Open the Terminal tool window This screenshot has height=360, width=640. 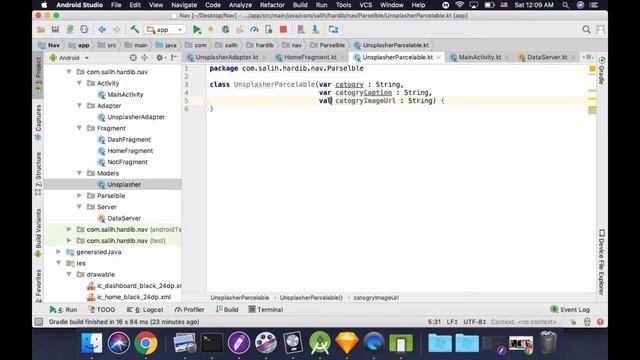(265, 309)
